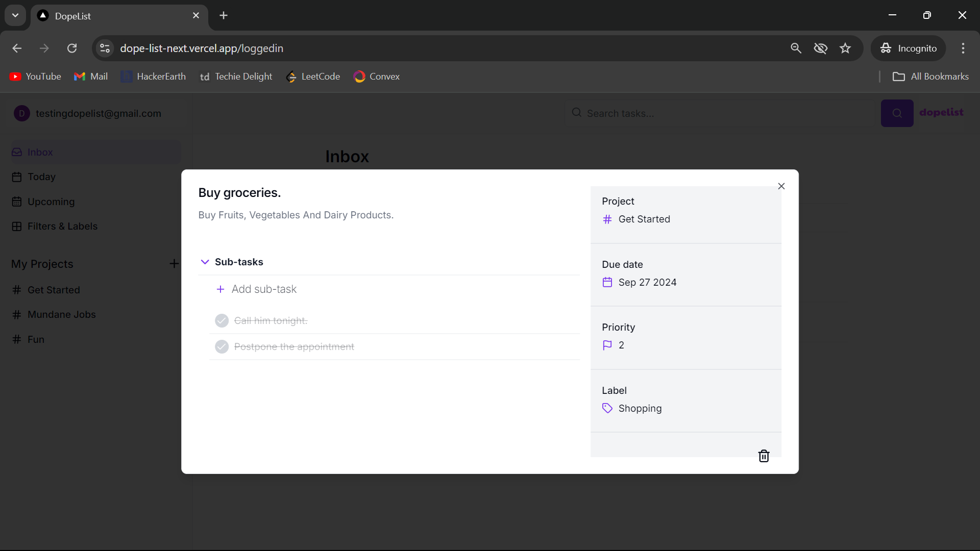Open the browser zoom magnifier icon
980x551 pixels.
pos(796,48)
